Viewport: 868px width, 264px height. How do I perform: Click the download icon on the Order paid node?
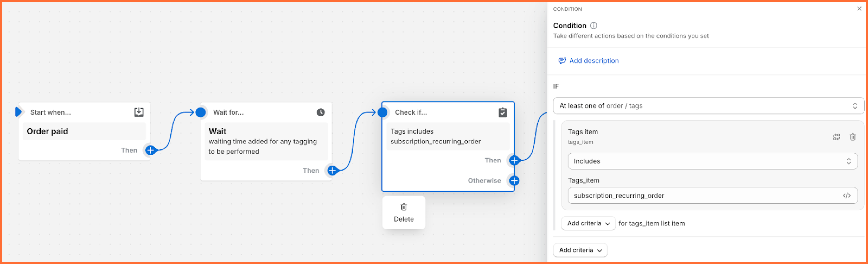(139, 112)
